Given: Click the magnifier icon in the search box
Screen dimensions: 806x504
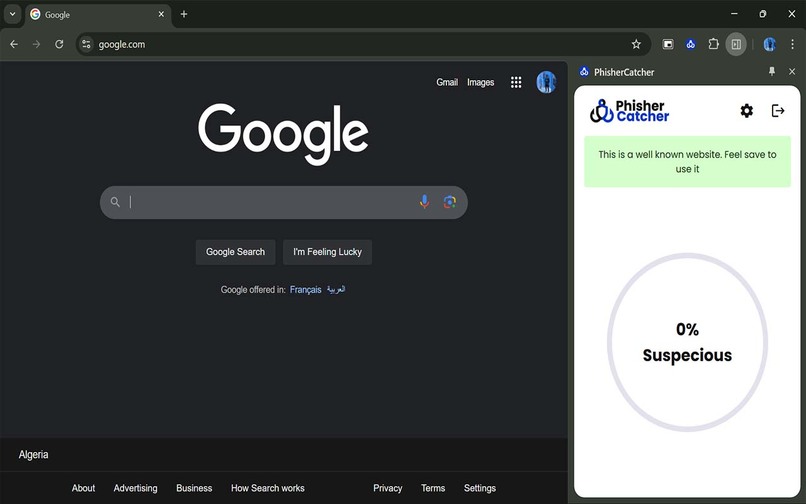Looking at the screenshot, I should tap(115, 202).
